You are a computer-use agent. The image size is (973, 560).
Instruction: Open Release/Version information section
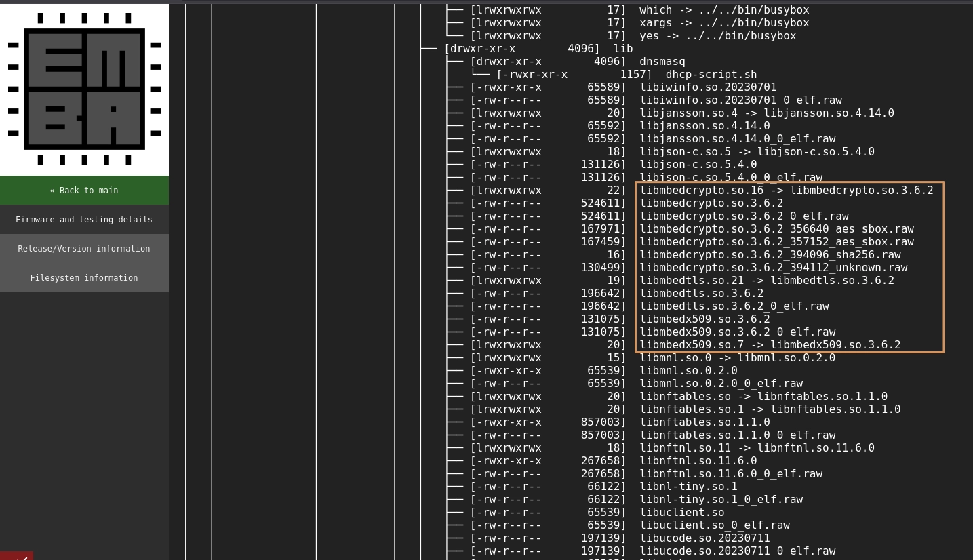(84, 249)
